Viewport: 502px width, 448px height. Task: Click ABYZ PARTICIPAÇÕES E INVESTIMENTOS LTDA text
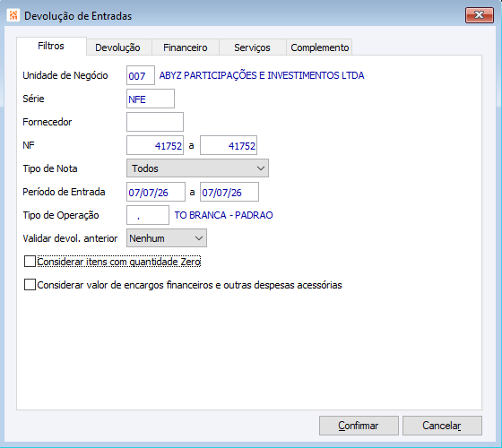pos(262,75)
